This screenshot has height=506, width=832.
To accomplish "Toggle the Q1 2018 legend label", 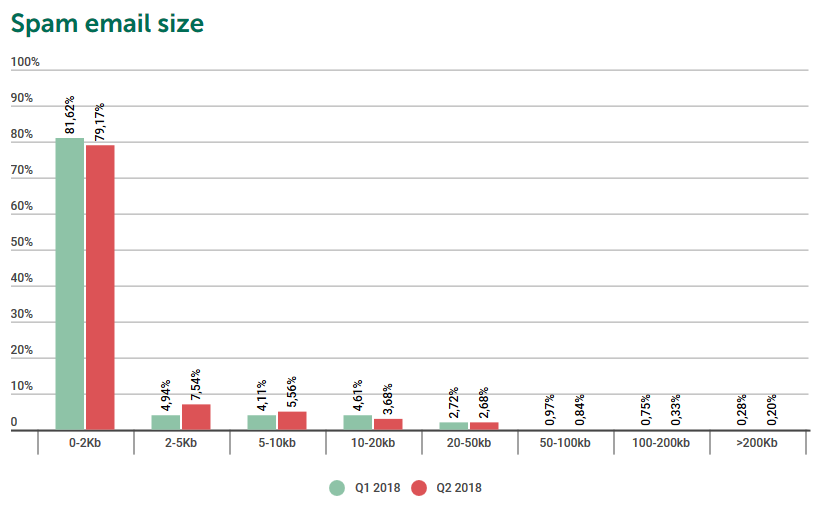I will 378,488.
